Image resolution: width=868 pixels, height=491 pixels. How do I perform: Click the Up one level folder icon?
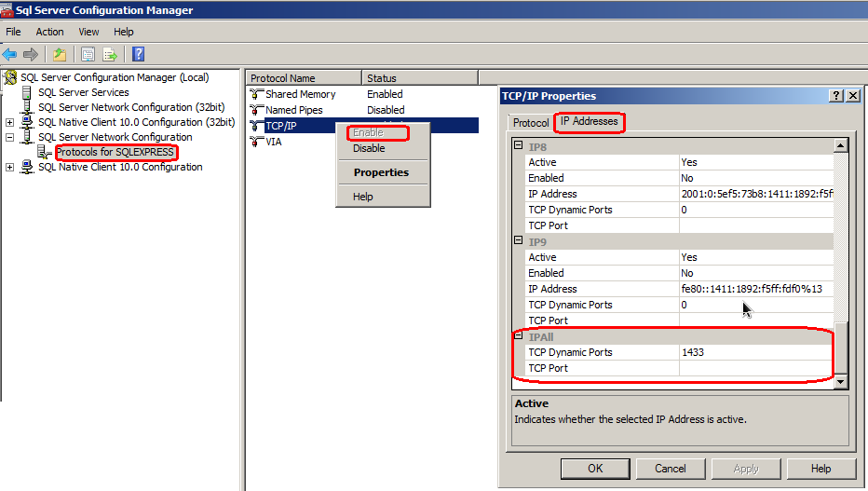60,54
